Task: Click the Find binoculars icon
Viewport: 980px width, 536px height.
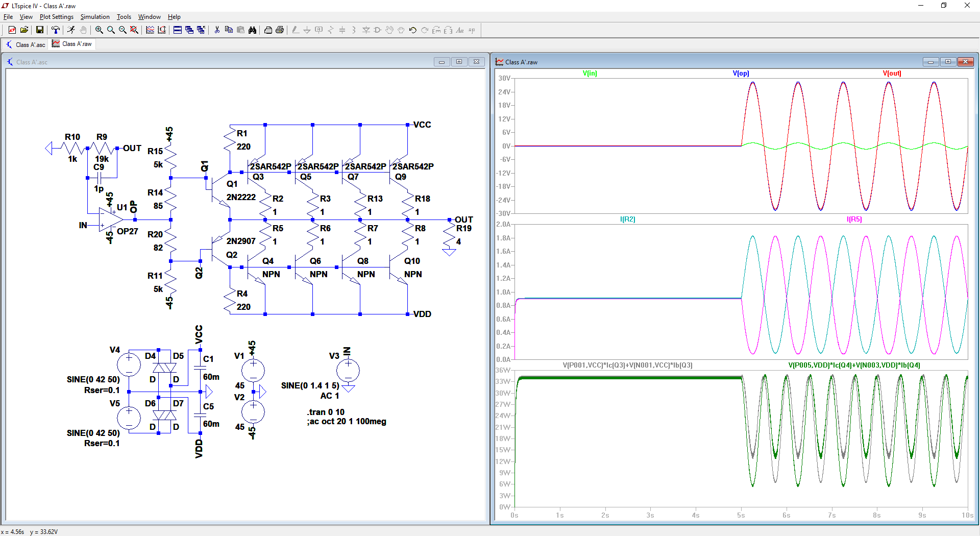Action: [252, 30]
